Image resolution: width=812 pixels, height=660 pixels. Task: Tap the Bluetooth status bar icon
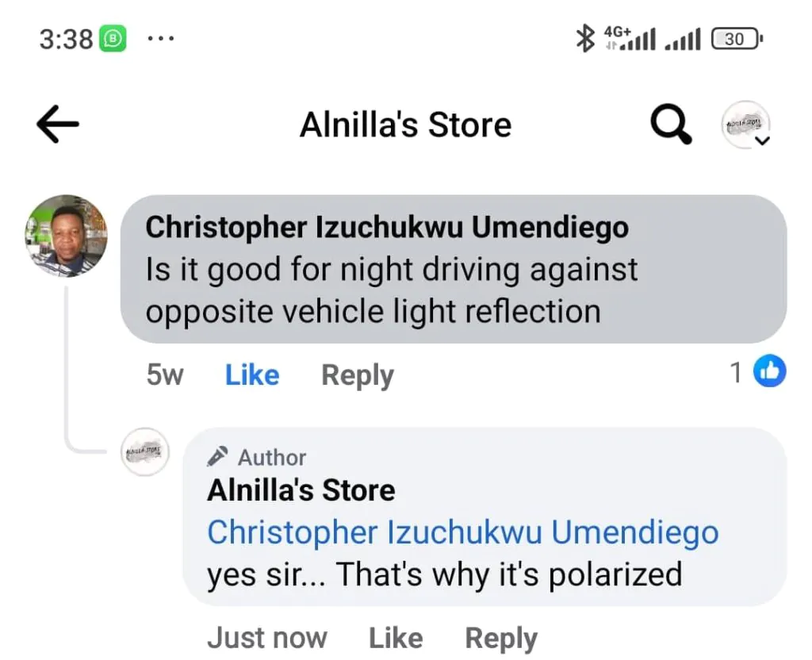tap(585, 38)
